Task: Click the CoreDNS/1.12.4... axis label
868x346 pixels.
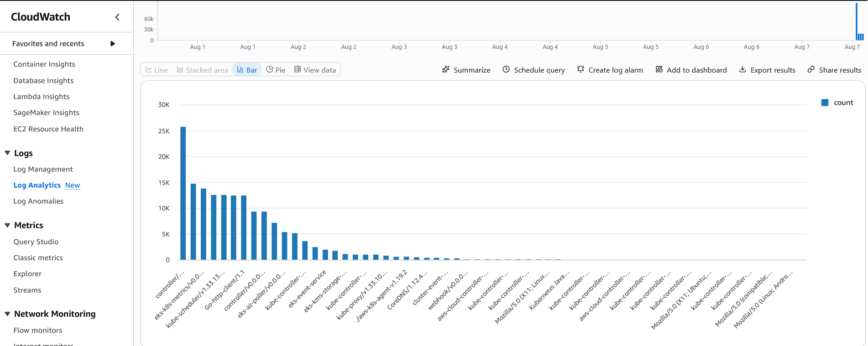Action: [407, 290]
